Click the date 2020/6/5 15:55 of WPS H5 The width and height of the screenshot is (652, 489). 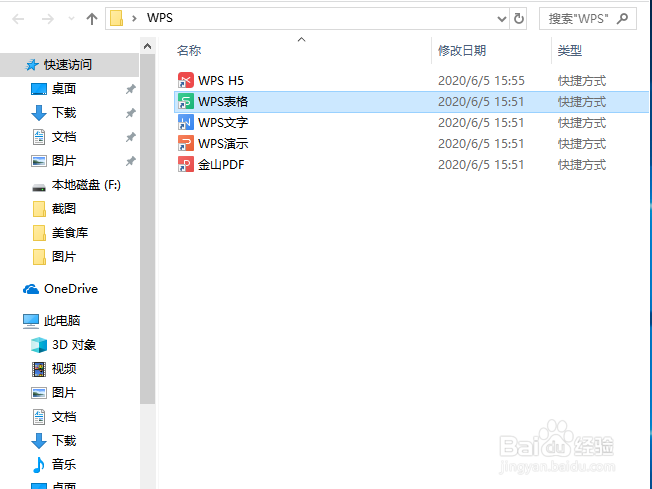(x=481, y=81)
